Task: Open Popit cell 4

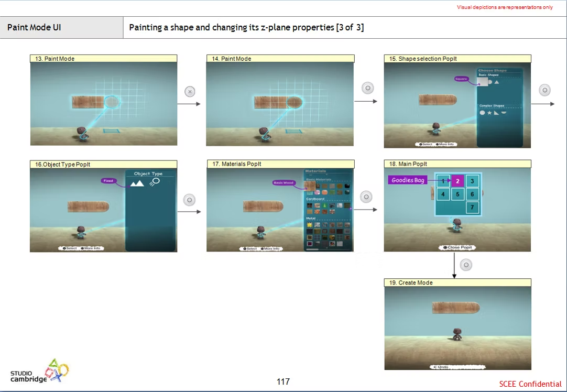Action: click(443, 194)
